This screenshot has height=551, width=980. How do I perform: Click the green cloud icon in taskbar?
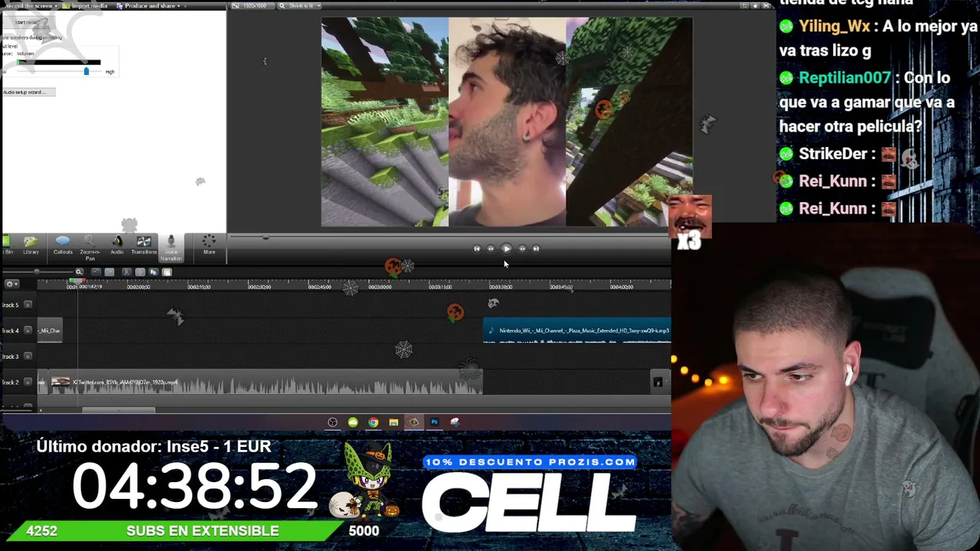(353, 422)
